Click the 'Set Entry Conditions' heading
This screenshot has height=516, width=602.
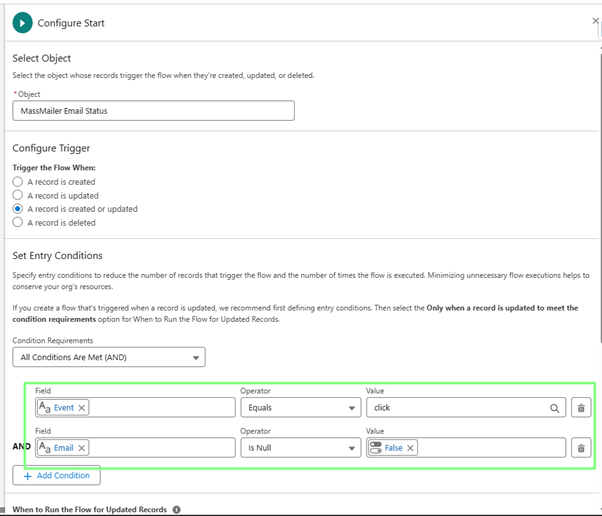[x=57, y=256]
